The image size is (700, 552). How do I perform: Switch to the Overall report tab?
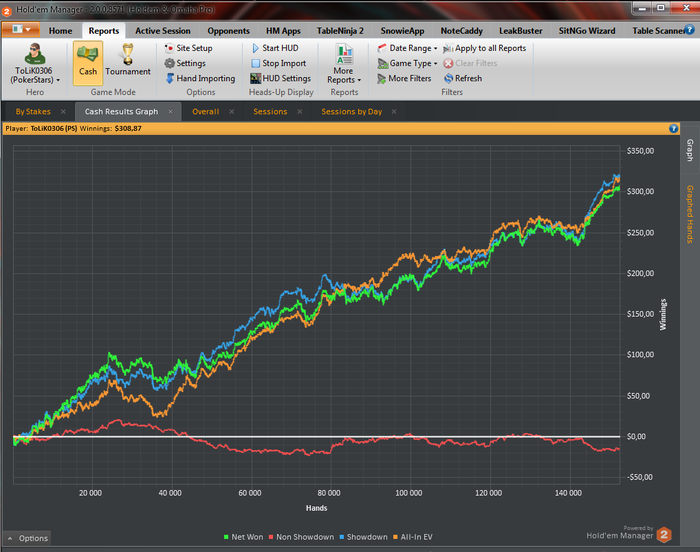[205, 112]
